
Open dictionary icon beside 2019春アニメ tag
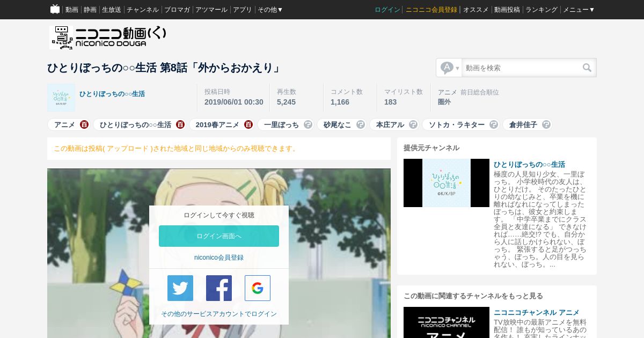tap(248, 124)
